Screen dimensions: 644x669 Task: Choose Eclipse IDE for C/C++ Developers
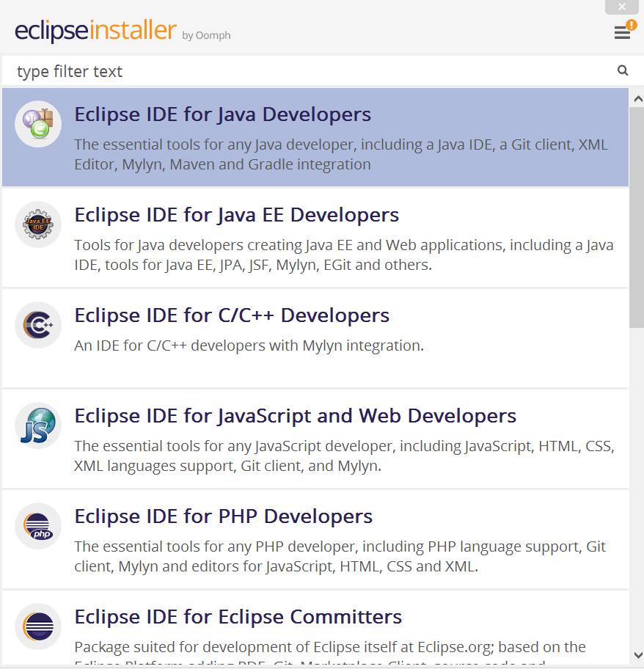315,338
